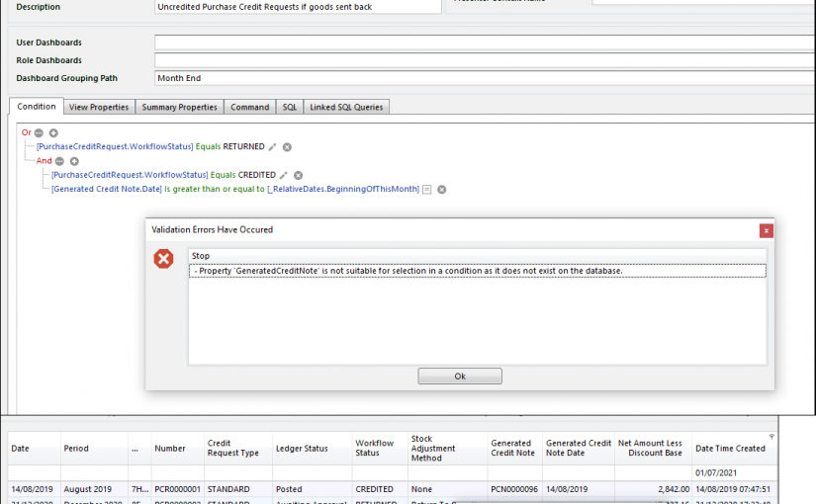Sort by the Period column header
Viewport: 816px width, 504px height.
point(94,449)
